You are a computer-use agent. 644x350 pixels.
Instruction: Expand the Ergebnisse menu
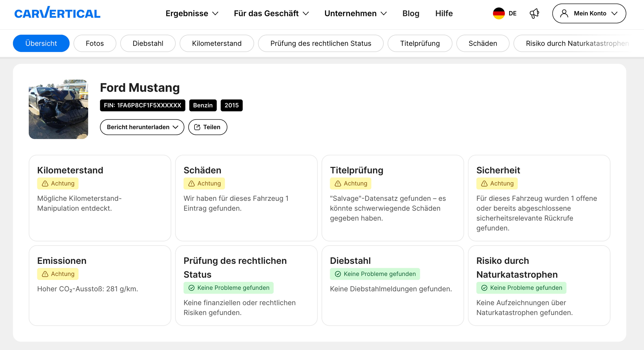(192, 13)
